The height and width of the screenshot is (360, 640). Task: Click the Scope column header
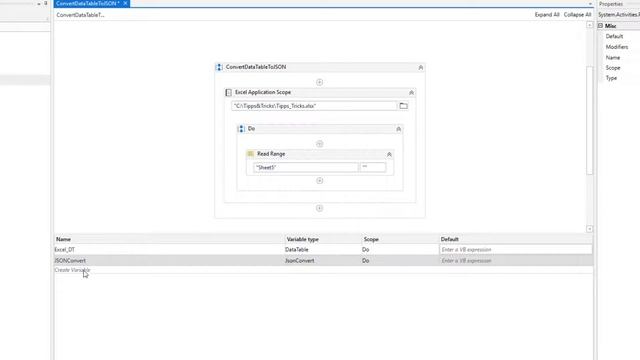371,239
